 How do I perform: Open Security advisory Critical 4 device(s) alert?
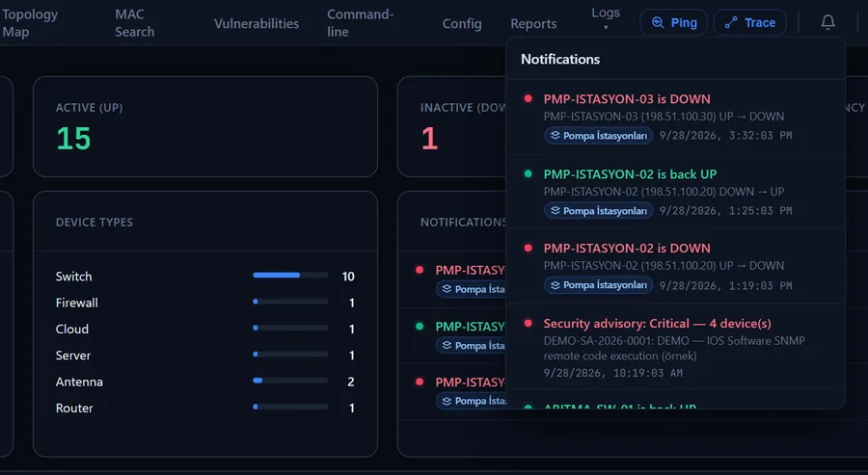pos(675,347)
